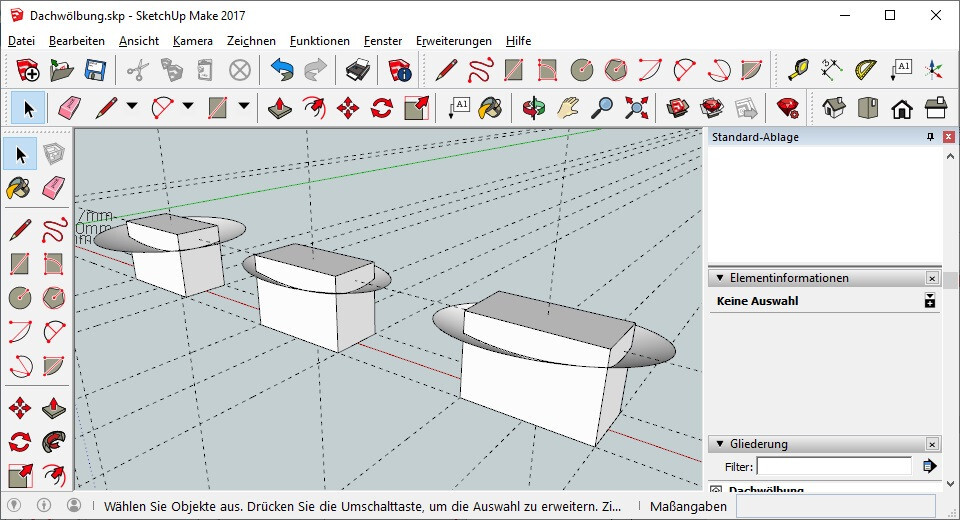Click the Gliederung filter arrow button
Viewport: 960px width, 520px height.
point(929,467)
